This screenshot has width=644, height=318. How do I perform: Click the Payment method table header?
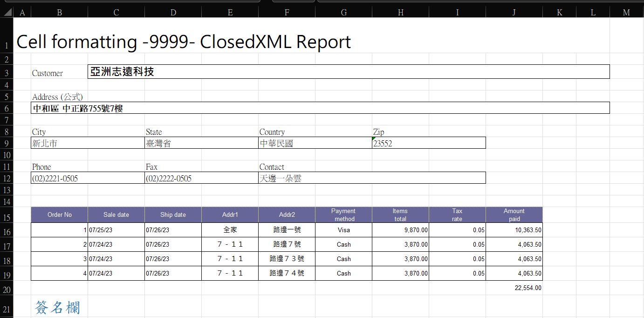point(344,215)
